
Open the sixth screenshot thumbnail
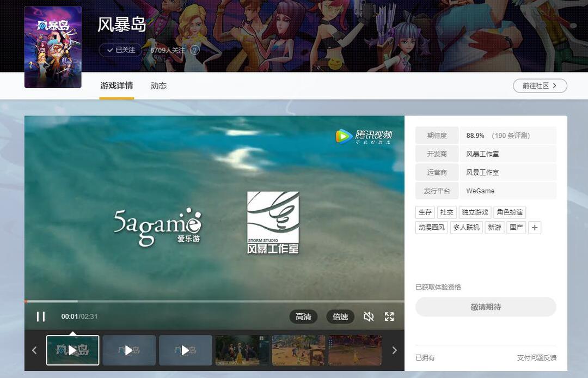pos(355,350)
